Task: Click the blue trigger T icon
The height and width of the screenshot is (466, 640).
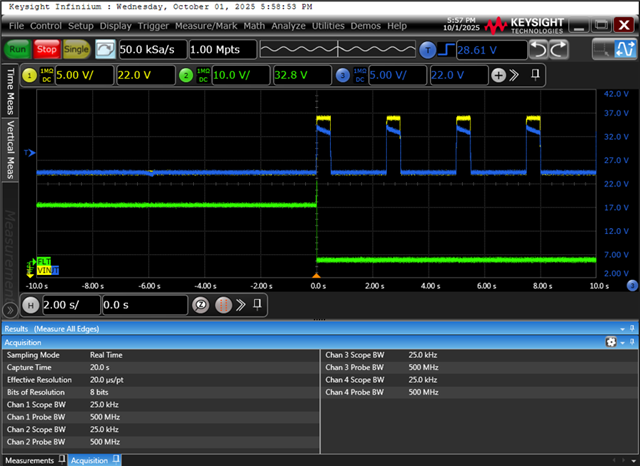Action: 427,50
